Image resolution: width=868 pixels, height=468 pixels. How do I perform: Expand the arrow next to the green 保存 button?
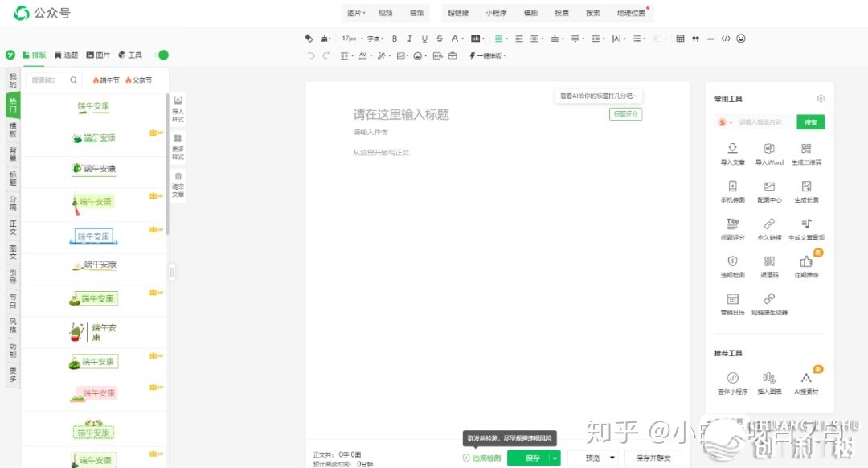coord(555,458)
